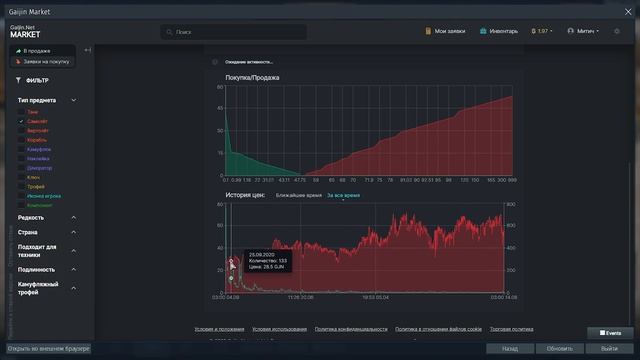Open Политика конфиденциальности link
This screenshot has width=640, height=360.
(351, 329)
